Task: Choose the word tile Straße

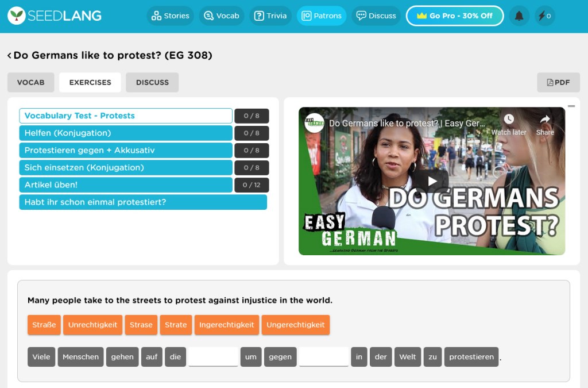Action: 44,325
